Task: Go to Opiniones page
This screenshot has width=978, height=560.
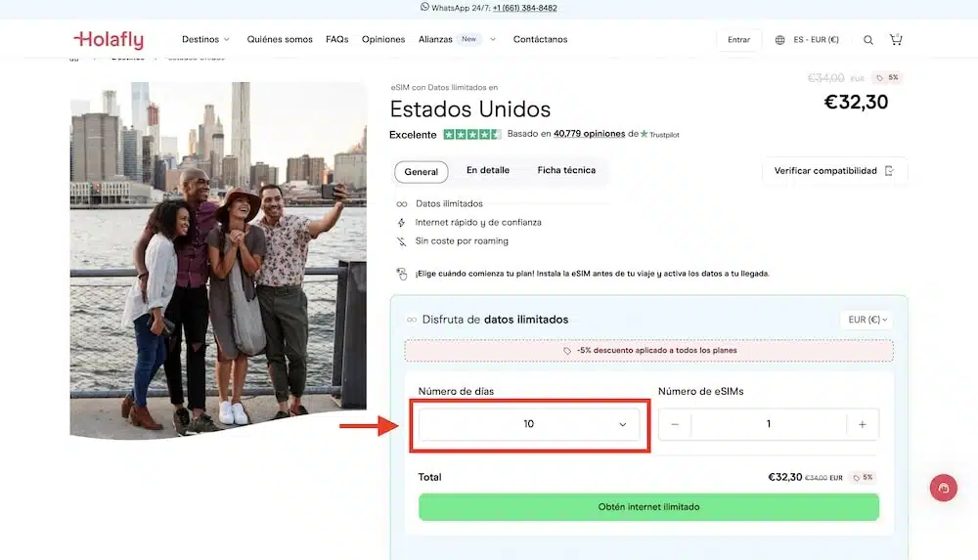Action: click(x=383, y=39)
